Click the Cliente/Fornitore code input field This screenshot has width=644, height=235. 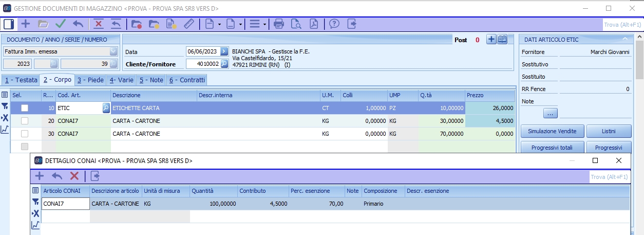203,64
